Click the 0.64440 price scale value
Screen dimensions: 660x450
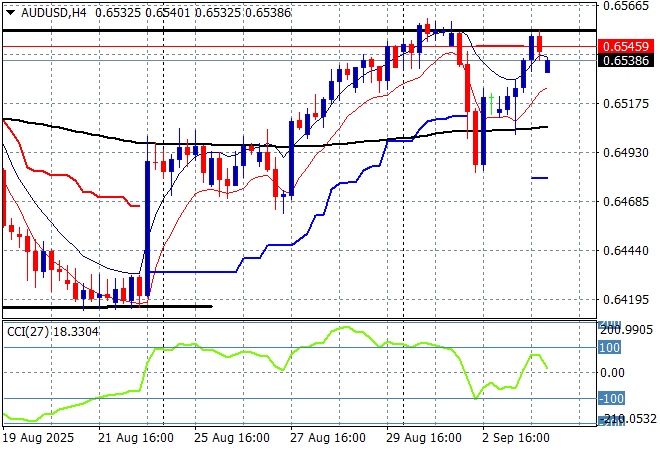pos(626,250)
